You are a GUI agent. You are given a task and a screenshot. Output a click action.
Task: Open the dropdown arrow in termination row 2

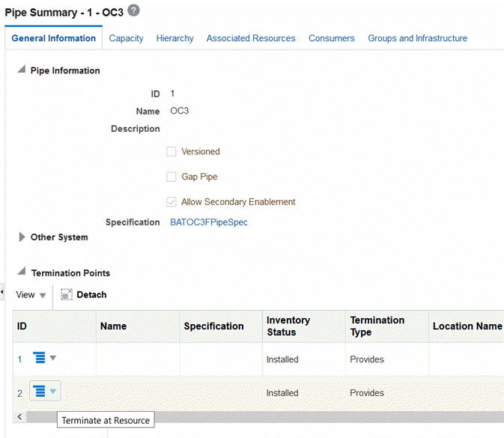[53, 391]
